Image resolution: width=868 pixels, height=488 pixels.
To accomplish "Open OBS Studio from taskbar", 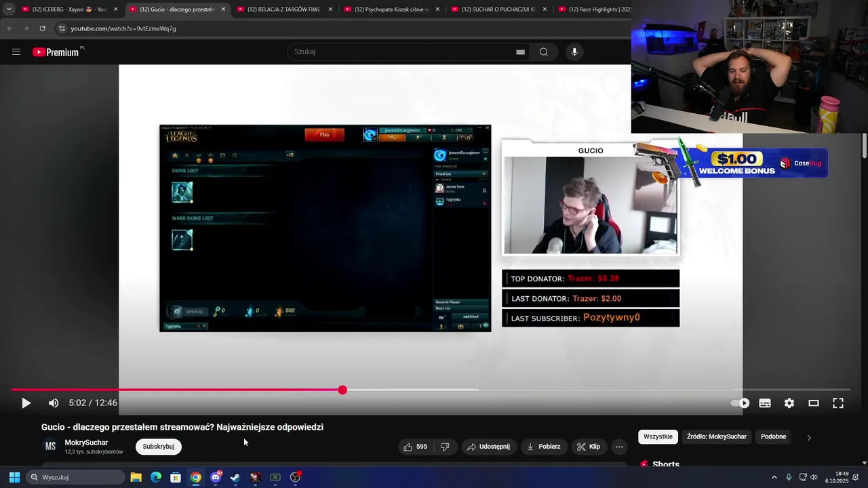I will [295, 477].
